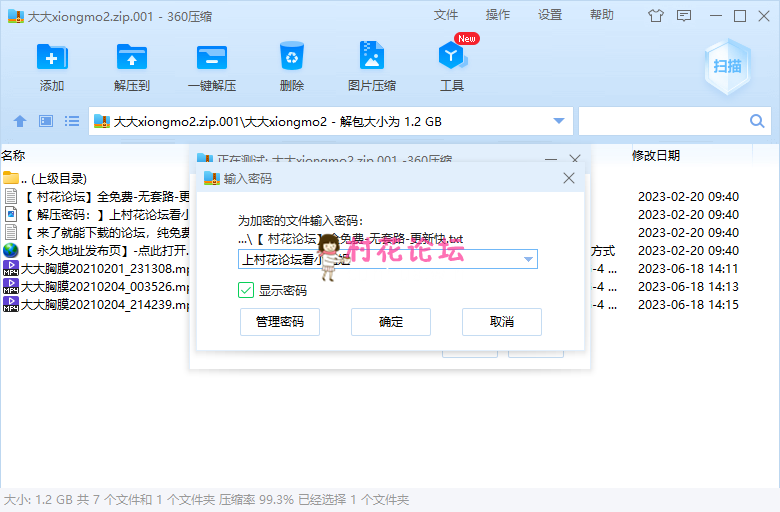This screenshot has width=780, height=512.
Task: Click the search magnifier icon
Action: (x=757, y=121)
